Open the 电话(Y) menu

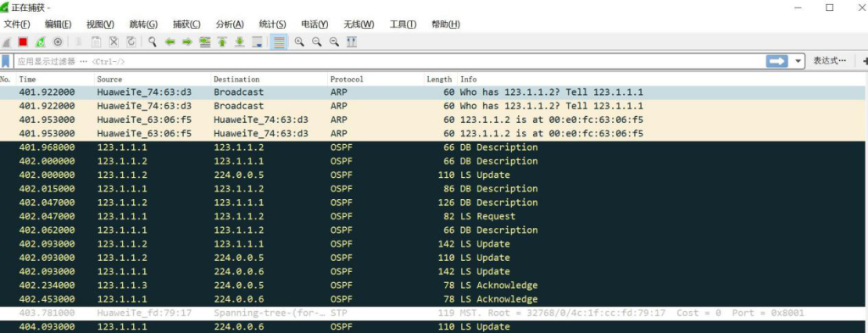coord(315,25)
